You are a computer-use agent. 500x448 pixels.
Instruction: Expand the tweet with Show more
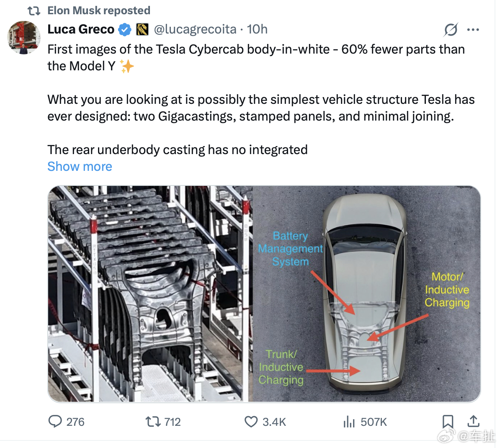pos(80,166)
